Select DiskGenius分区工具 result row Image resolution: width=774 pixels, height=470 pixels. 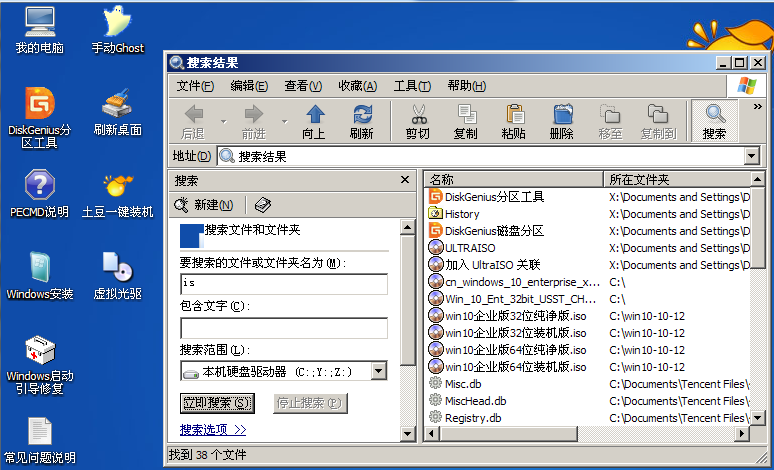(486, 197)
